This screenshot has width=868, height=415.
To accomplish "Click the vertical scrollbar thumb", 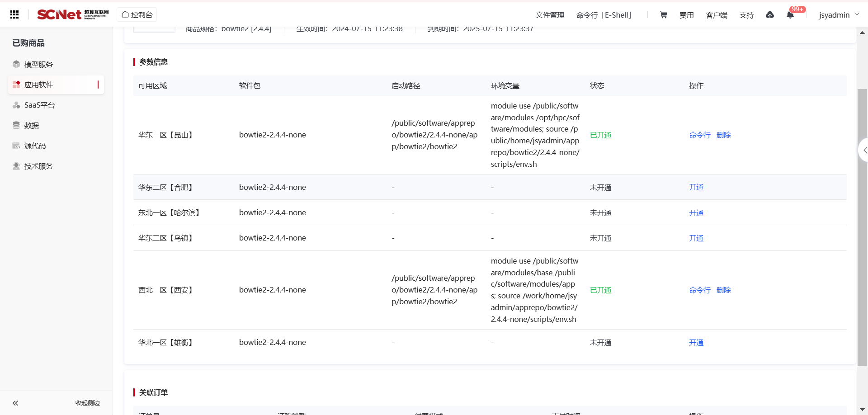I will point(862,226).
